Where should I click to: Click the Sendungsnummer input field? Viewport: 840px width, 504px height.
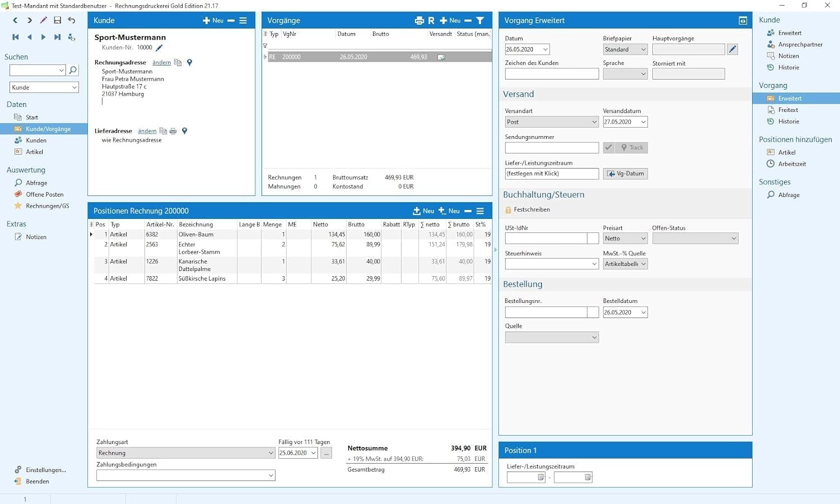click(552, 148)
